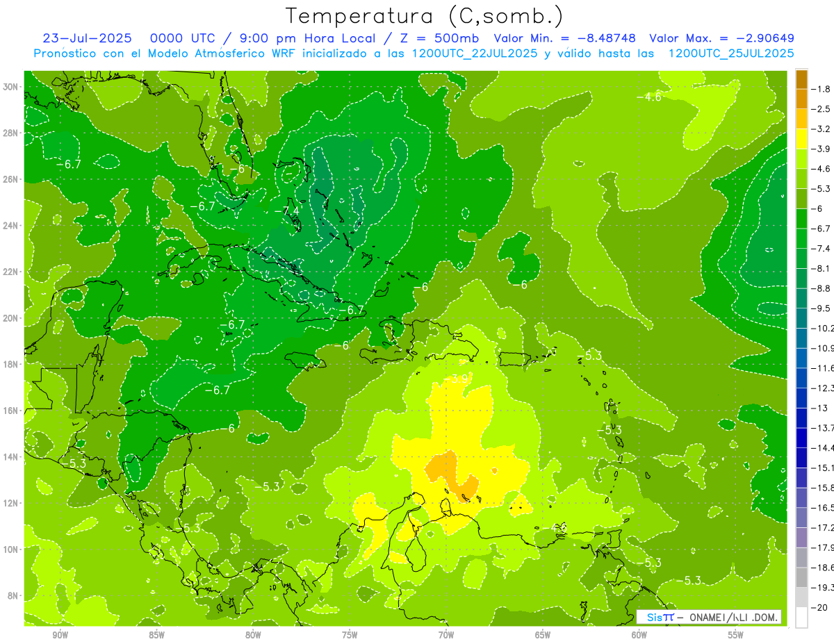Screen dimensions: 834x644
Task: Select the 20N latitude axis label
Action: pos(12,317)
